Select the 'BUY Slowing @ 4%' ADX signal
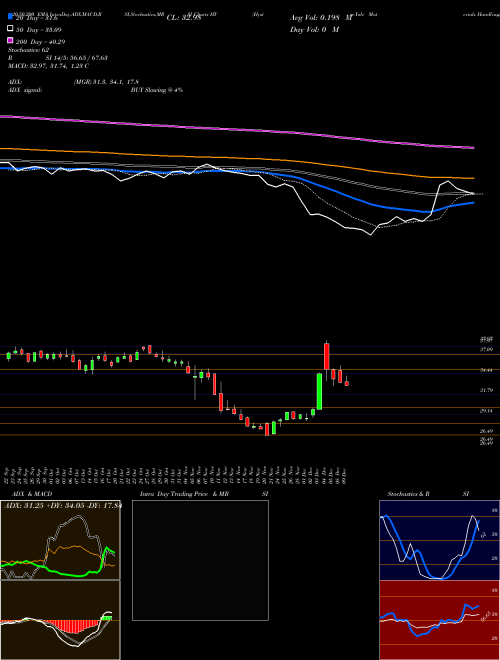Screen dimensions: 500x660 tap(157, 90)
